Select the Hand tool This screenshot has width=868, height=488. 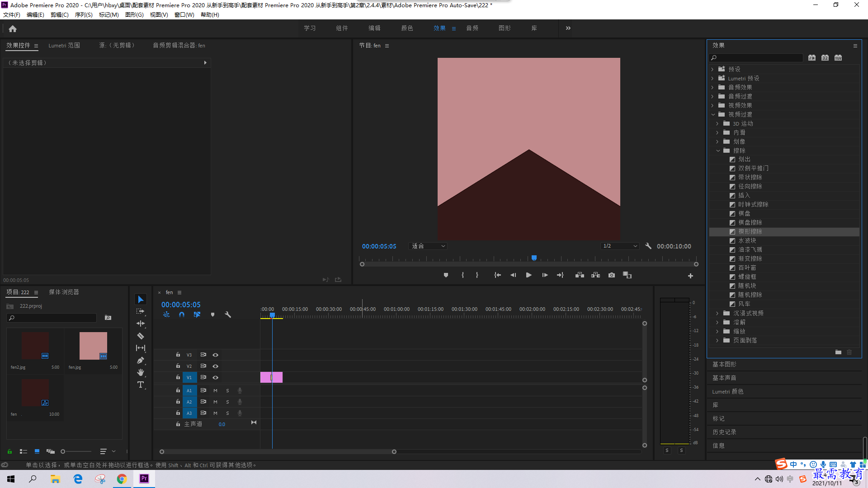(x=141, y=372)
